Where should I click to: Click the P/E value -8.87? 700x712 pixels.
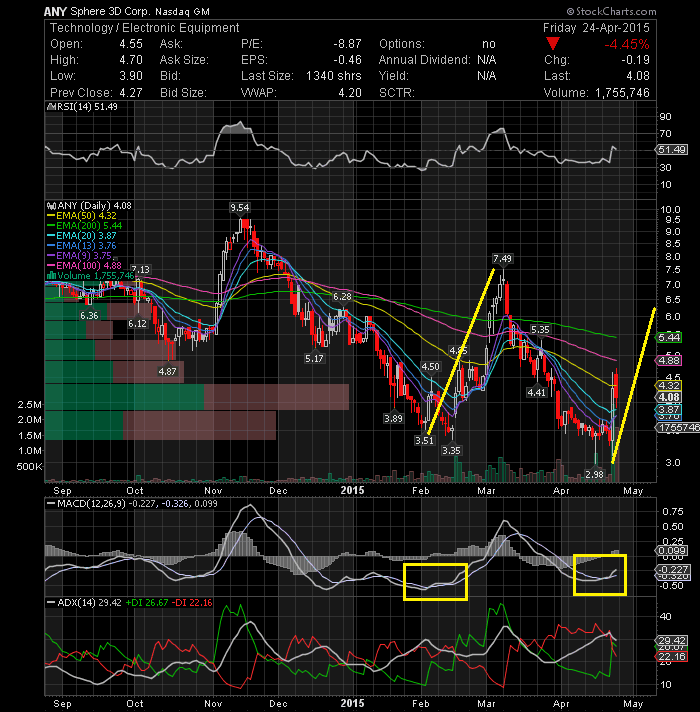[347, 44]
